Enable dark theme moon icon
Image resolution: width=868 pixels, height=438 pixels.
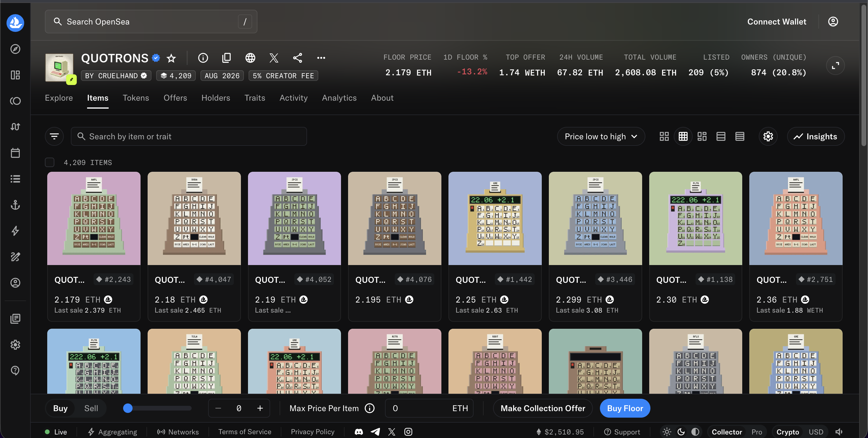pos(681,432)
